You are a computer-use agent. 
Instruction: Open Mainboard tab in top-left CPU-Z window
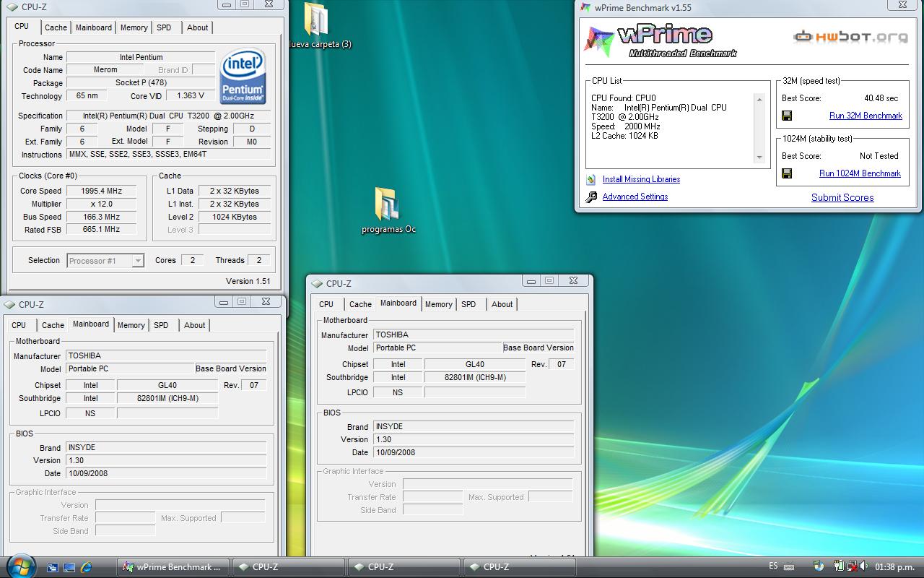tap(94, 27)
